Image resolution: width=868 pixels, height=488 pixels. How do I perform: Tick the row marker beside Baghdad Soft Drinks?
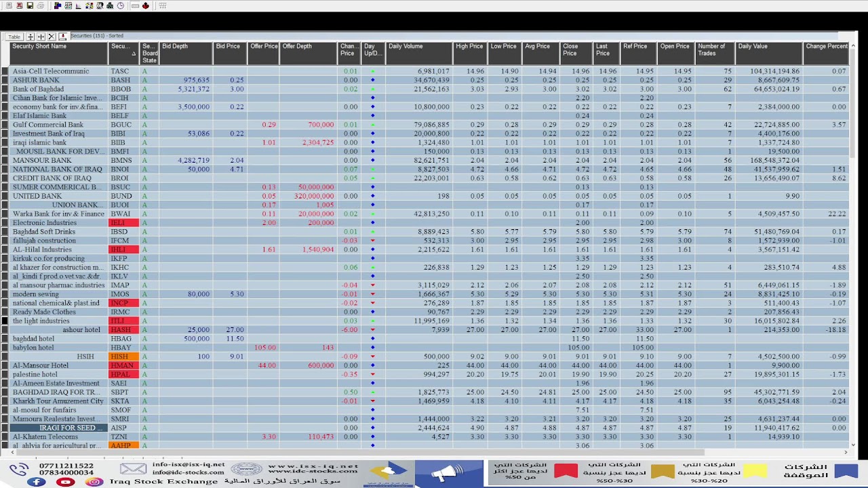tap(5, 232)
